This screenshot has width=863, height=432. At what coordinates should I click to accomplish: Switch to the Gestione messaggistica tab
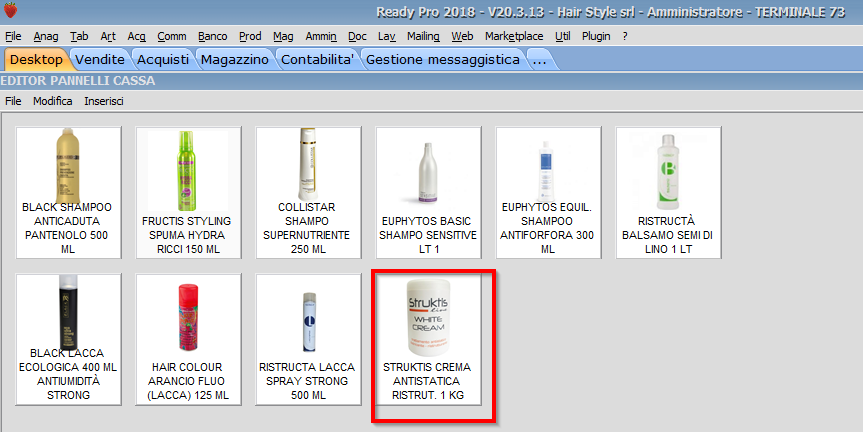443,59
